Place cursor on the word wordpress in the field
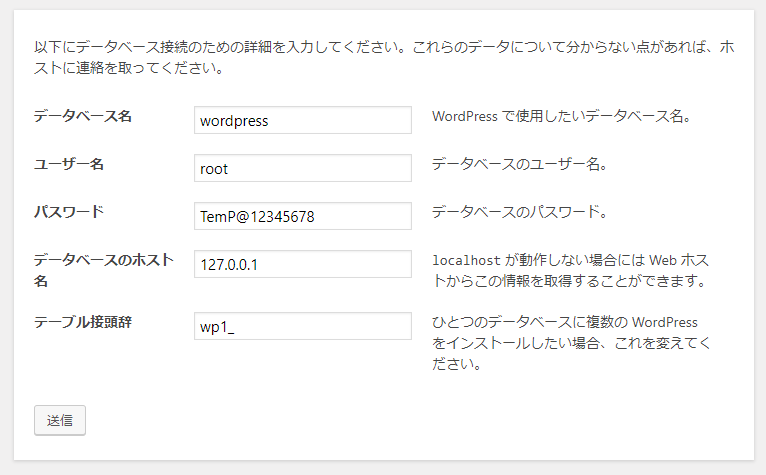This screenshot has height=475, width=766. pos(234,121)
